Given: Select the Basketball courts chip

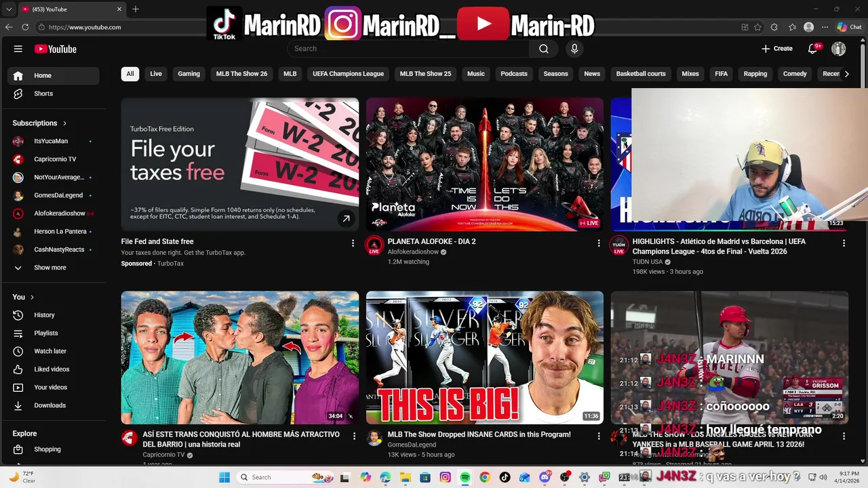Looking at the screenshot, I should pos(641,74).
